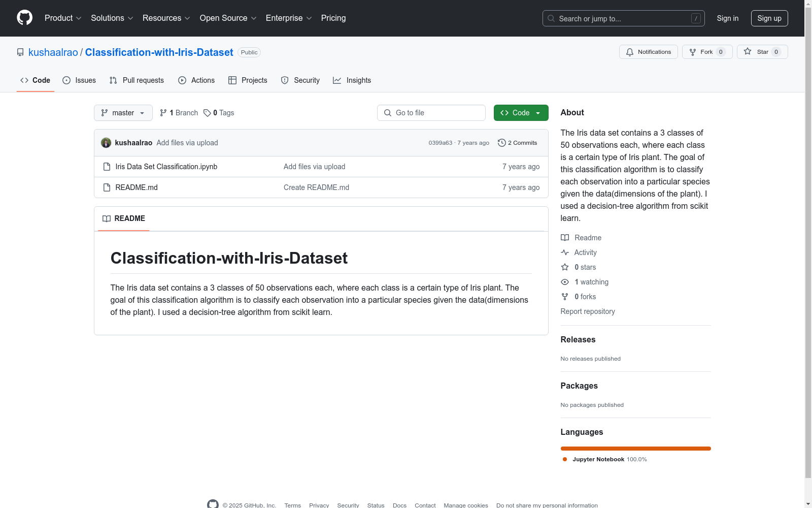Open the Issues tab
The image size is (812, 508).
(x=79, y=80)
